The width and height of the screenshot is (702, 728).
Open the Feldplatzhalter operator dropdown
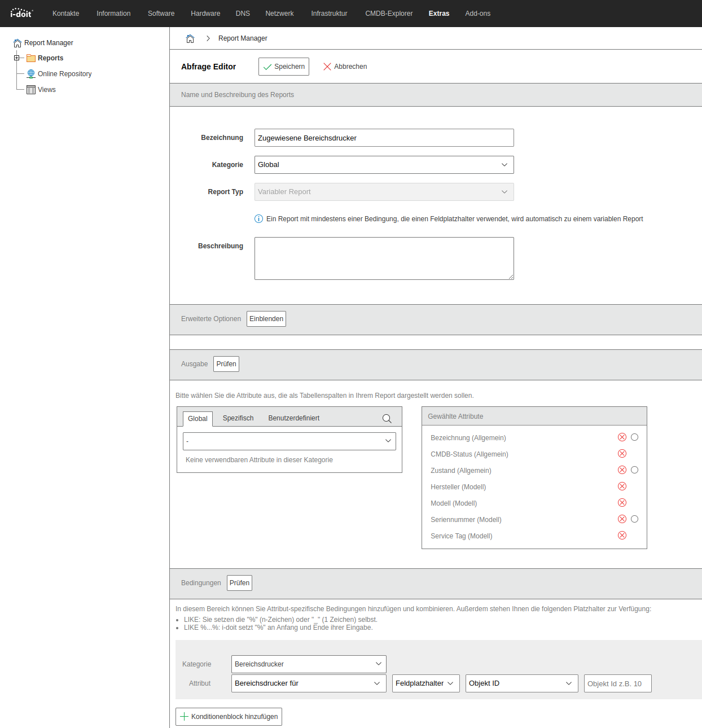tap(425, 683)
